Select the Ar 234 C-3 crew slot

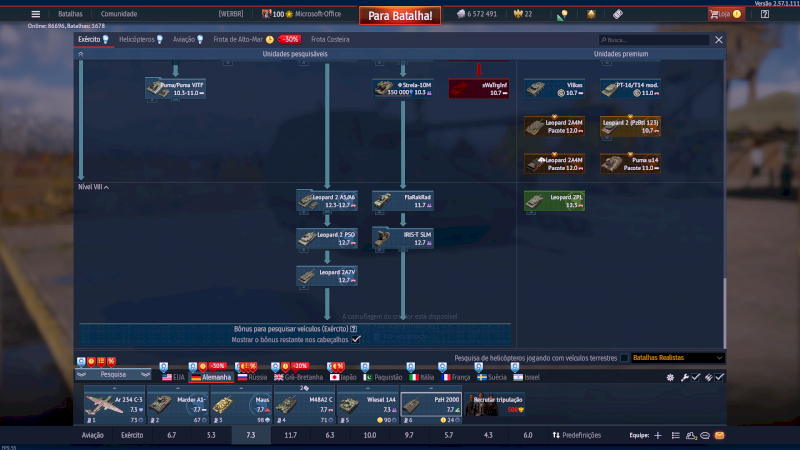point(114,406)
